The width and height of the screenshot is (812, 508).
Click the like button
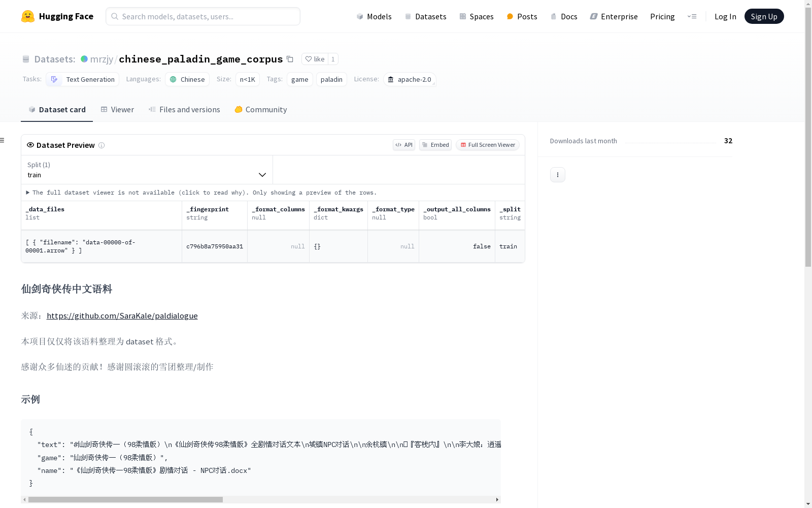point(315,59)
